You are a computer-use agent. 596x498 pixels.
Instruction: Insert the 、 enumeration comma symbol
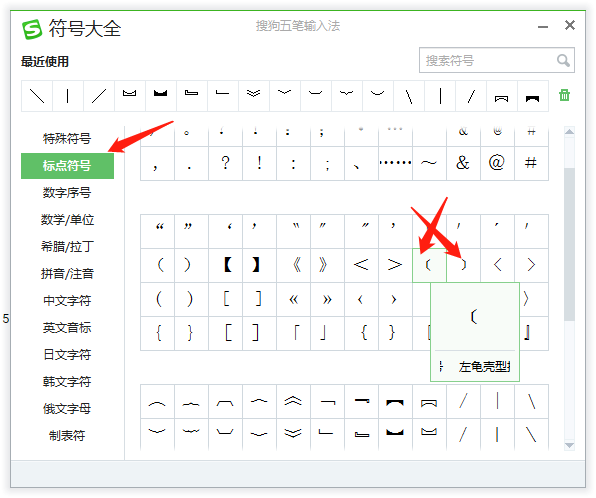(361, 163)
